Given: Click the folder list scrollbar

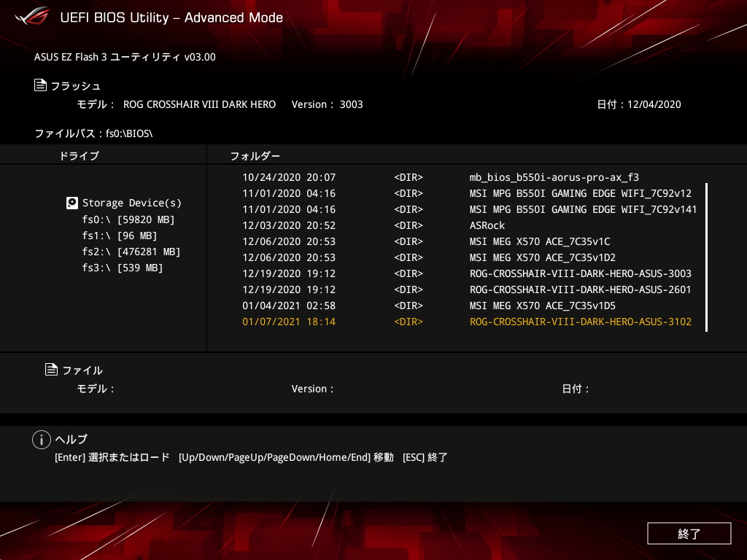Looking at the screenshot, I should pos(706,257).
